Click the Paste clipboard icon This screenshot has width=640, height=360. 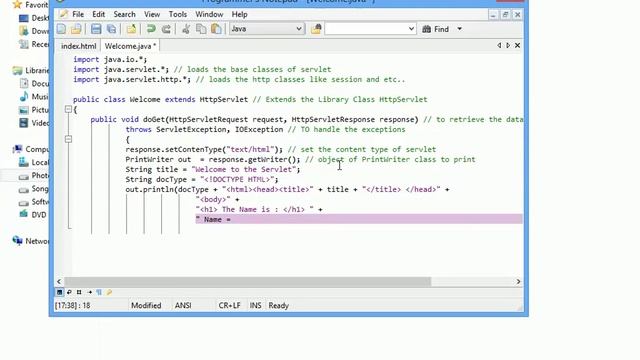216,29
